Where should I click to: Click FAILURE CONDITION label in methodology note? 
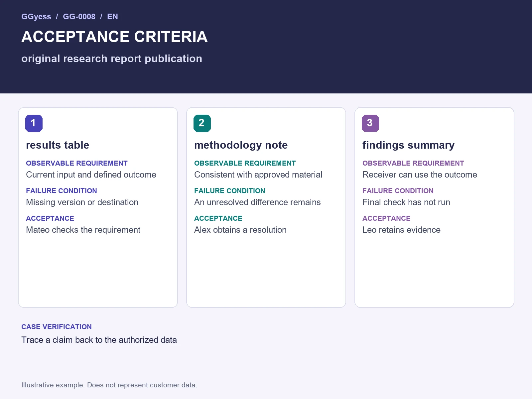click(x=230, y=191)
